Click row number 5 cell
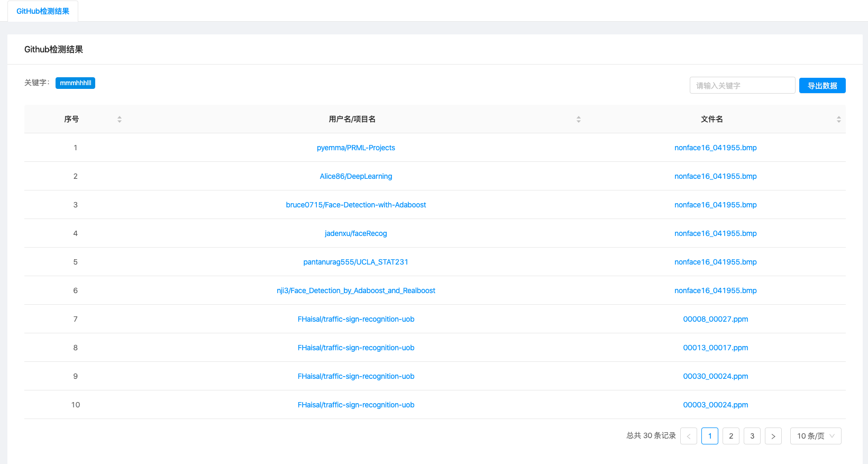 point(76,262)
